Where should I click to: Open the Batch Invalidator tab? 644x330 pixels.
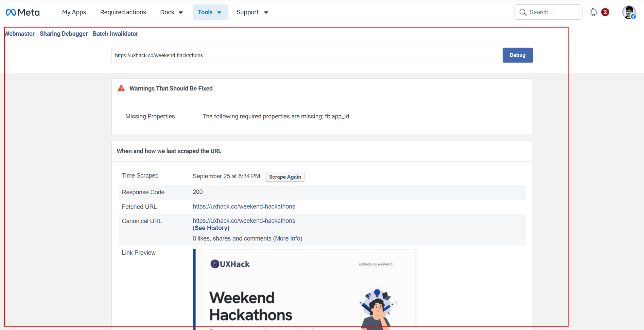[x=116, y=34]
